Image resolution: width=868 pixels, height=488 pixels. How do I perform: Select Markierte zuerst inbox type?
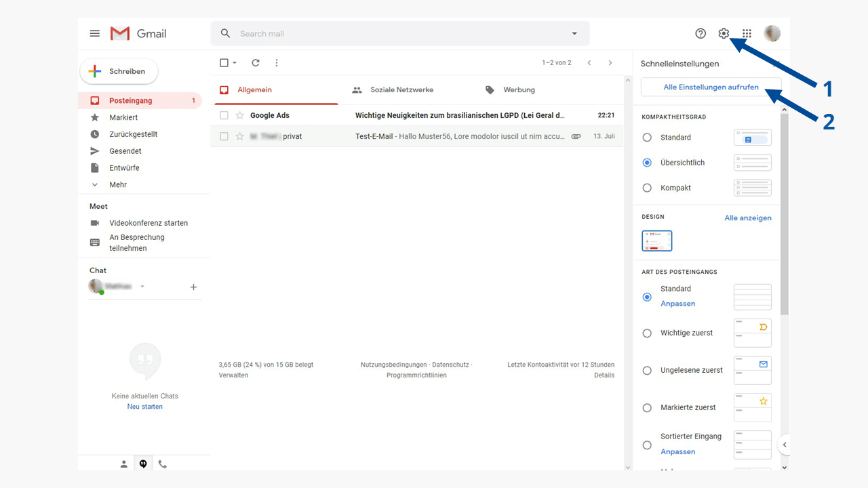coord(647,407)
